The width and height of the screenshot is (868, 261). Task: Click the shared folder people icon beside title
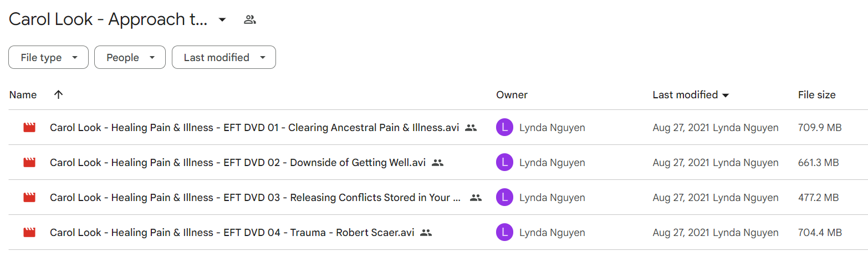point(250,20)
